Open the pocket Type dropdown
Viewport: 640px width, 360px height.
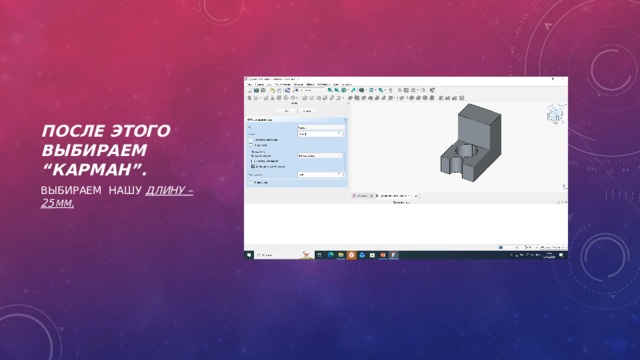(321, 128)
